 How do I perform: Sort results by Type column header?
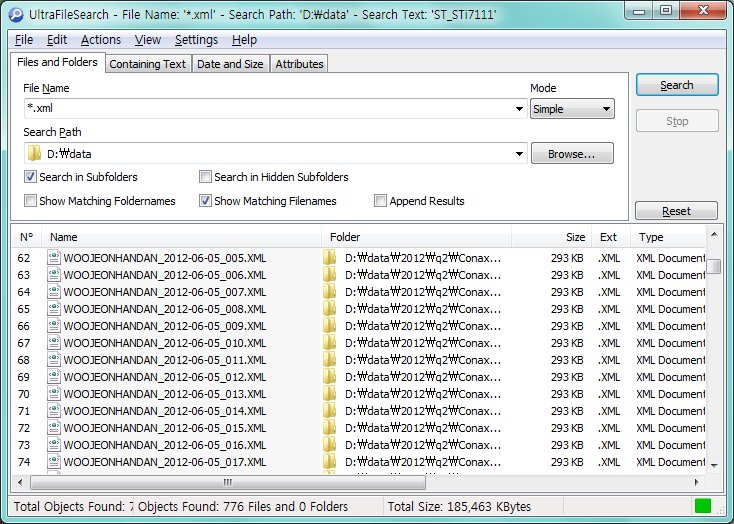[668, 237]
